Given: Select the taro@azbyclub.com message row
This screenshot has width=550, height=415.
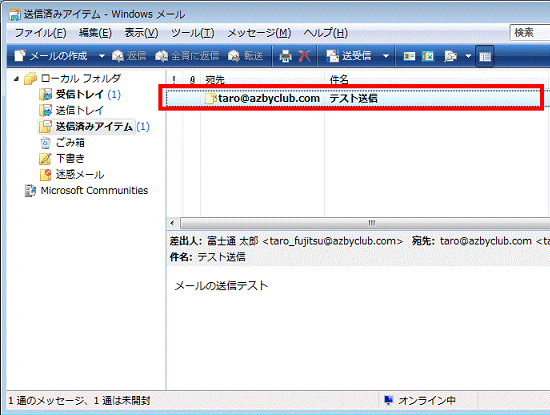Looking at the screenshot, I should (x=354, y=98).
